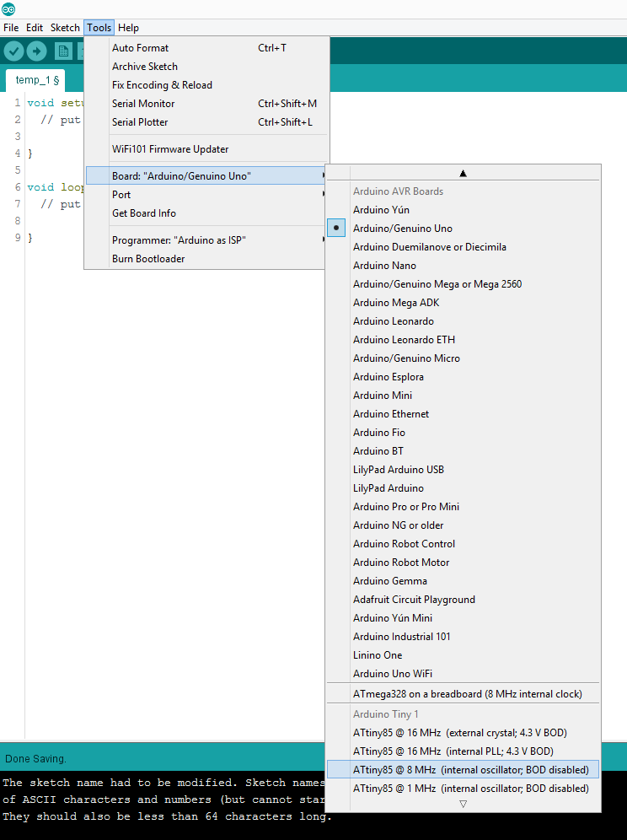Click the Upload arrow icon
The height and width of the screenshot is (840, 627).
click(36, 51)
